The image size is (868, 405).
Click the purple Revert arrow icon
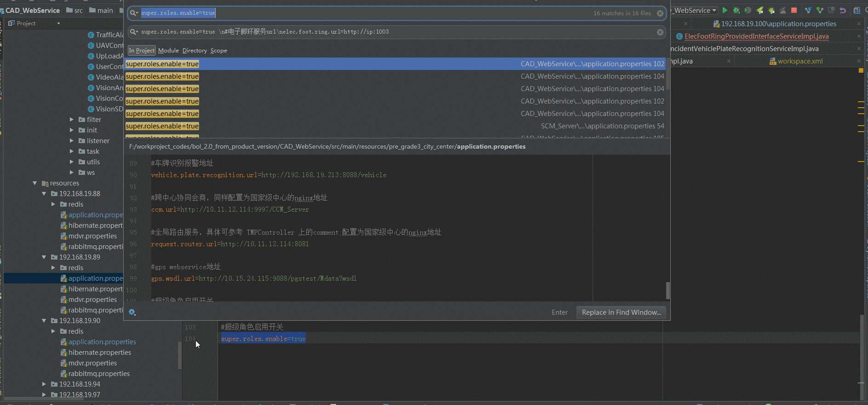[x=843, y=10]
